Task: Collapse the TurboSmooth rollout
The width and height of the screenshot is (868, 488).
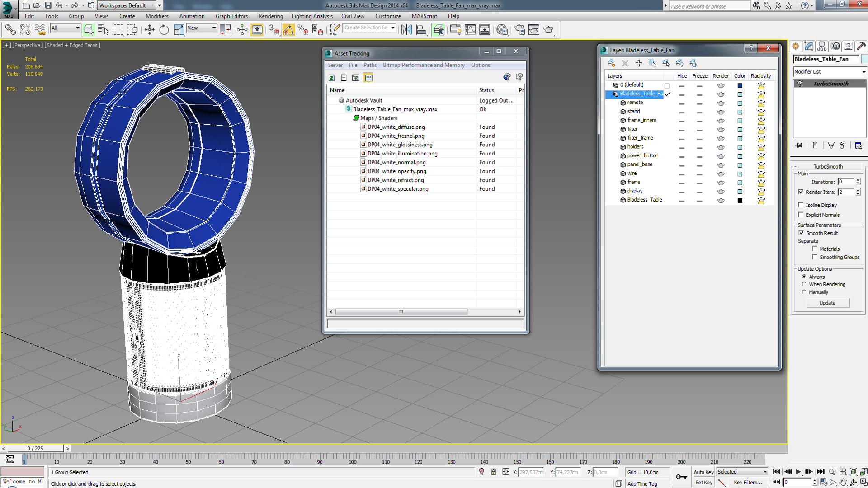Action: pos(828,166)
